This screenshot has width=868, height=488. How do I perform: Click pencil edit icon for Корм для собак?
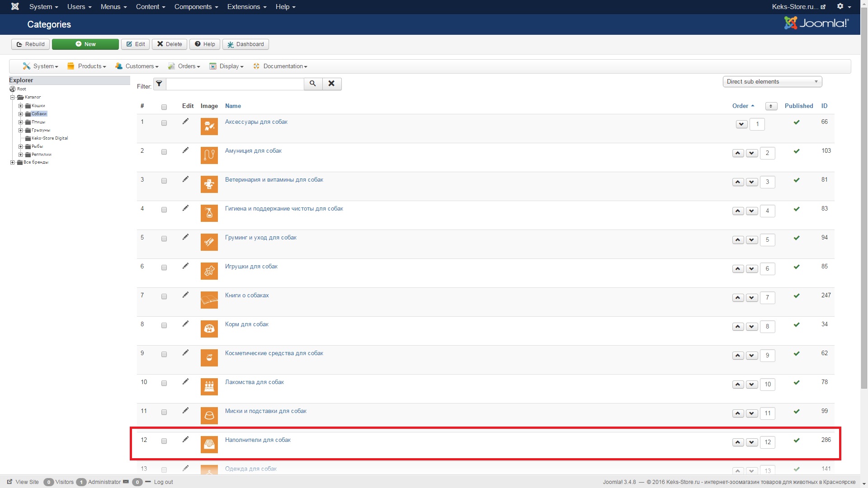(x=185, y=324)
